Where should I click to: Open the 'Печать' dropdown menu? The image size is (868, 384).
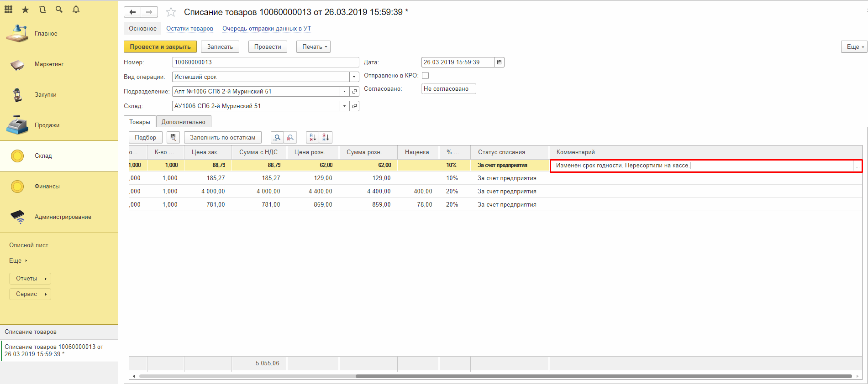tap(313, 47)
